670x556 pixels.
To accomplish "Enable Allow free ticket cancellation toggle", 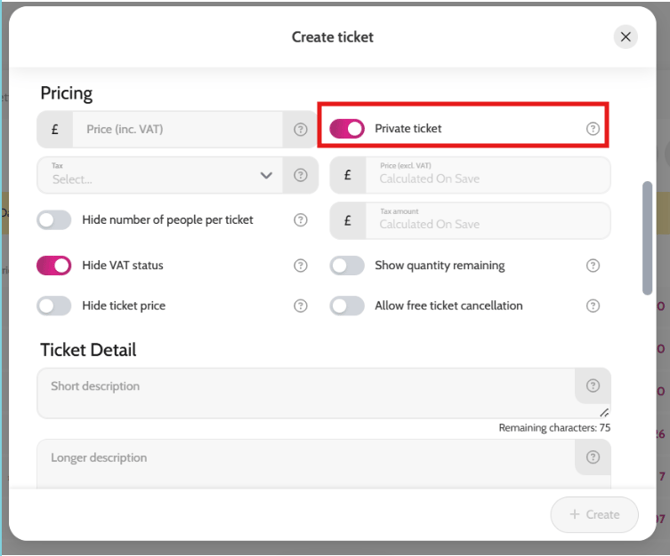I will pos(347,306).
